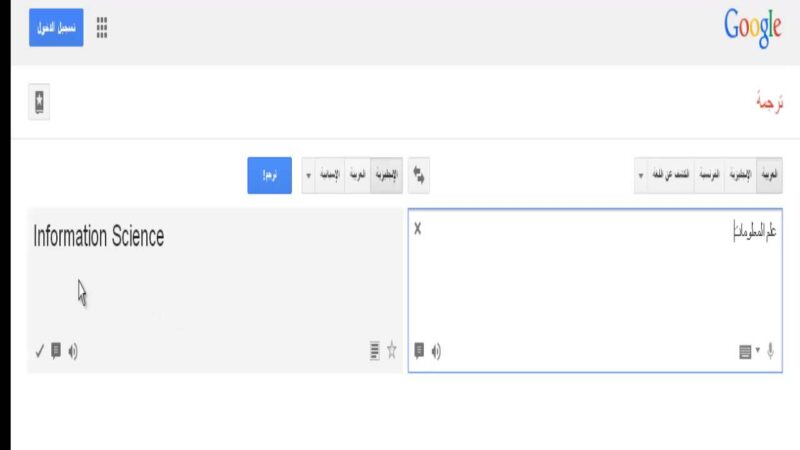Toggle the on-screen keyboard input tool

[744, 351]
